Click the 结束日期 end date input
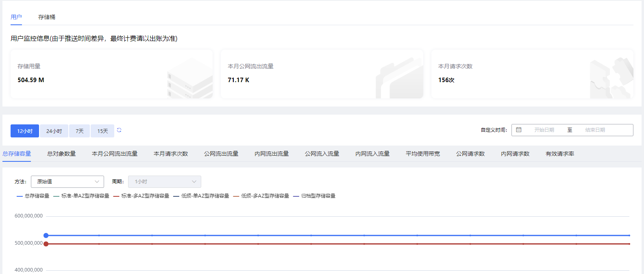The image size is (644, 274). (x=595, y=130)
